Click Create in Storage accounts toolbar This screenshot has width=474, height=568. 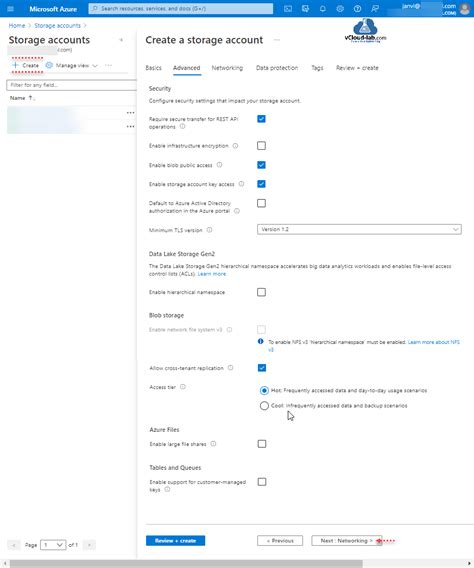click(25, 65)
